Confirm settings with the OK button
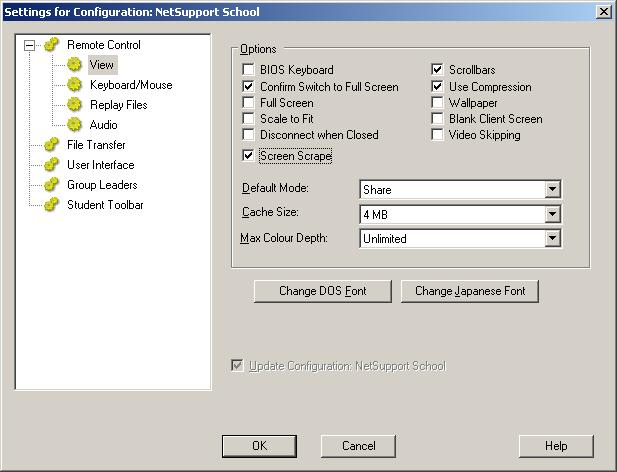Viewport: 617px width, 472px height. pyautogui.click(x=259, y=446)
